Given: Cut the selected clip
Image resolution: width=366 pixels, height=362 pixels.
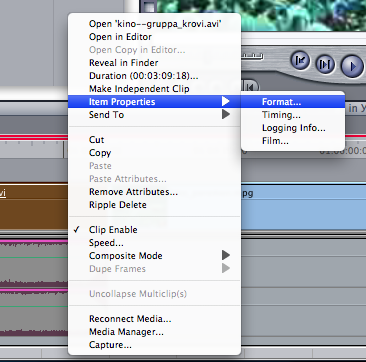Looking at the screenshot, I should coord(154,140).
